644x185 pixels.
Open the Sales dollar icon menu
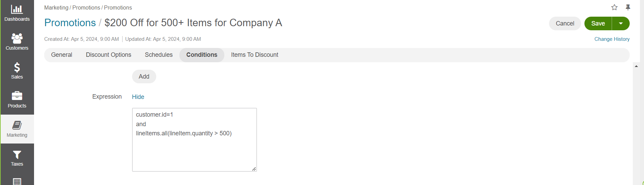point(17,71)
